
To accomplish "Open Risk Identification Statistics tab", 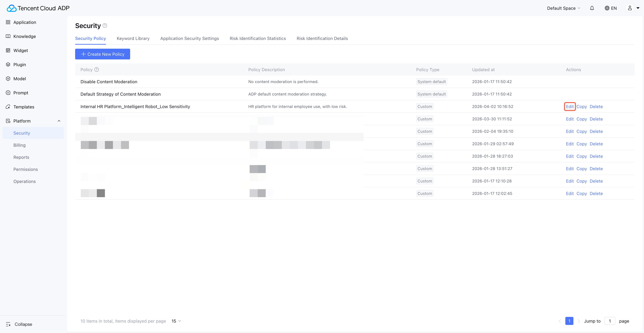I will [x=257, y=39].
